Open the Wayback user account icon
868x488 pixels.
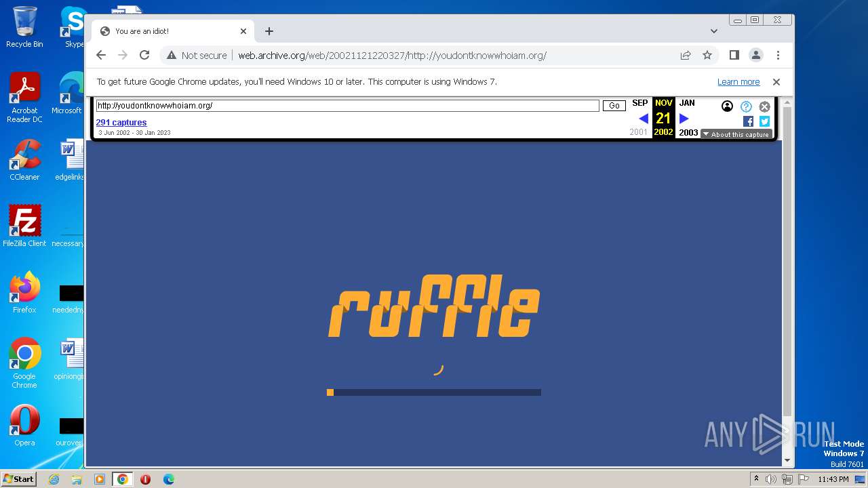(727, 106)
